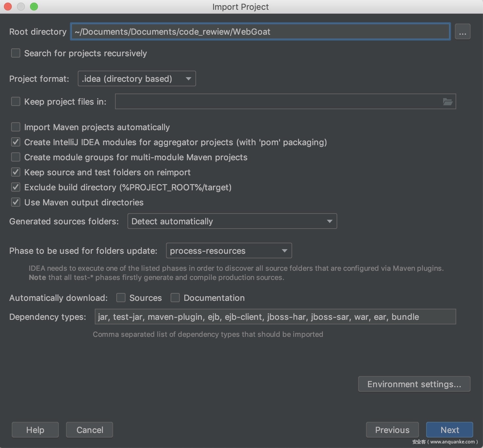This screenshot has width=483, height=448.
Task: Cancel the Import Project dialog
Action: [x=90, y=430]
